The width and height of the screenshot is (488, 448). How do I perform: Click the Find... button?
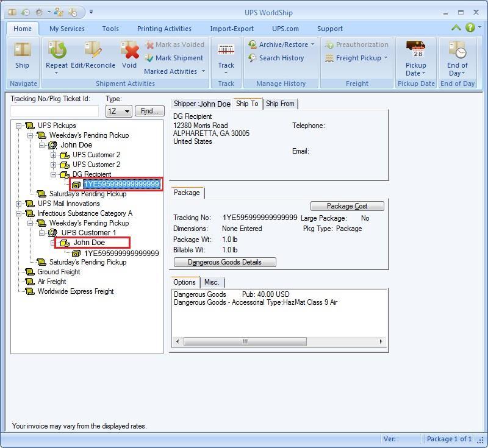tap(149, 112)
